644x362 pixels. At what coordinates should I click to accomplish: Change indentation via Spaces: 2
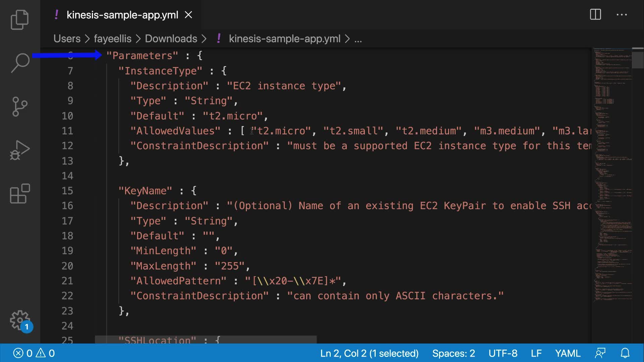click(x=453, y=353)
